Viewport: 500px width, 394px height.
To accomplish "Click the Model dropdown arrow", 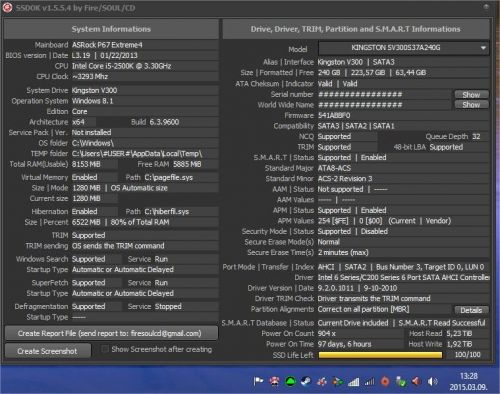I will 483,48.
